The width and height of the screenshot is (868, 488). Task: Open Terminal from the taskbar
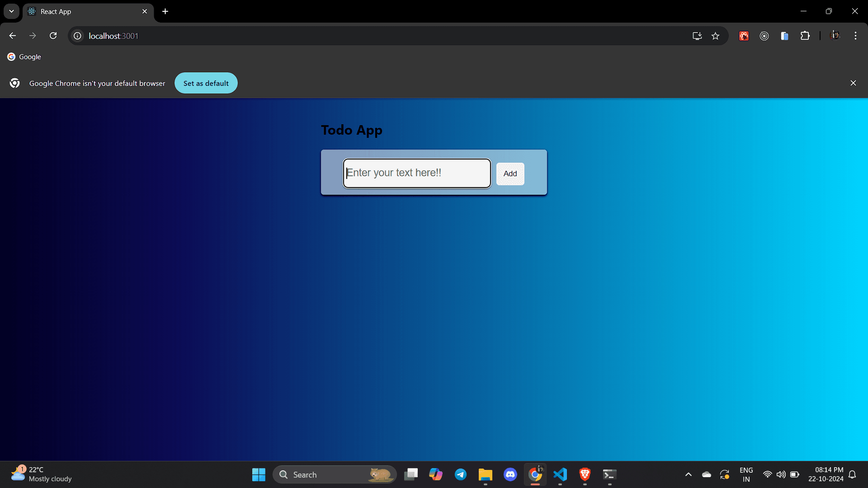609,474
